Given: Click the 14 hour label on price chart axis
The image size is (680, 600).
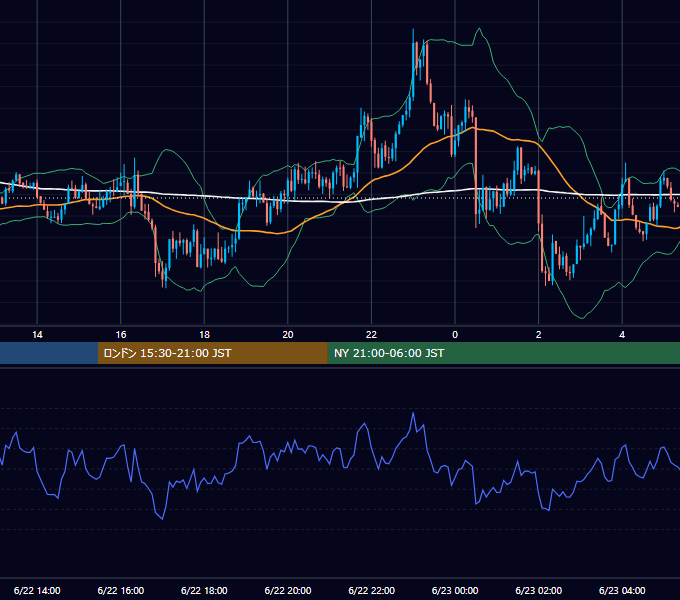Looking at the screenshot, I should pyautogui.click(x=37, y=335).
